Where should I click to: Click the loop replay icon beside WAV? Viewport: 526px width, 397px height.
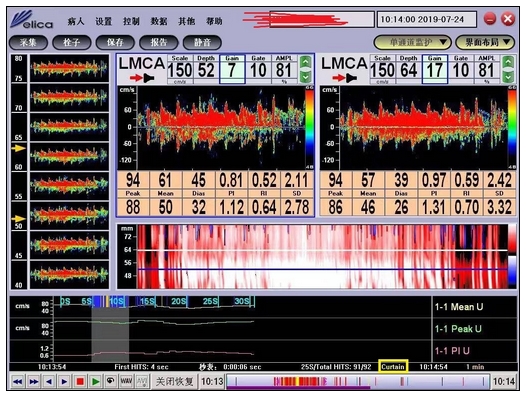tap(111, 381)
